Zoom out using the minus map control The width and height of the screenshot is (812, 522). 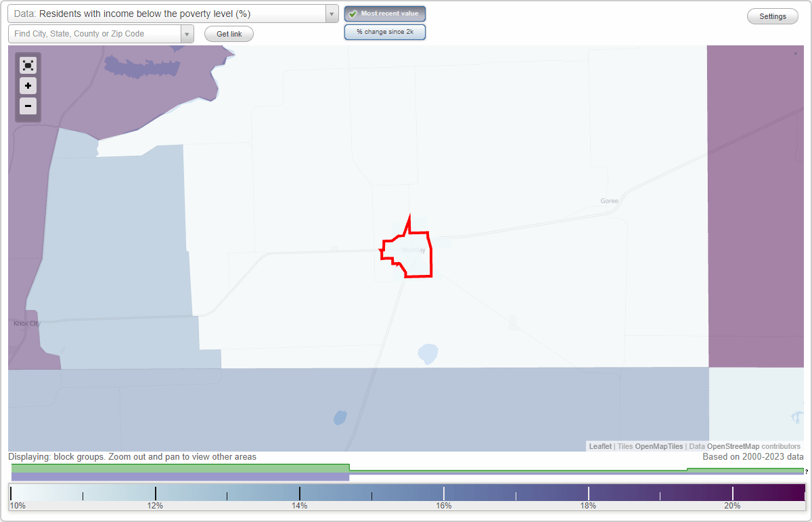(x=28, y=106)
